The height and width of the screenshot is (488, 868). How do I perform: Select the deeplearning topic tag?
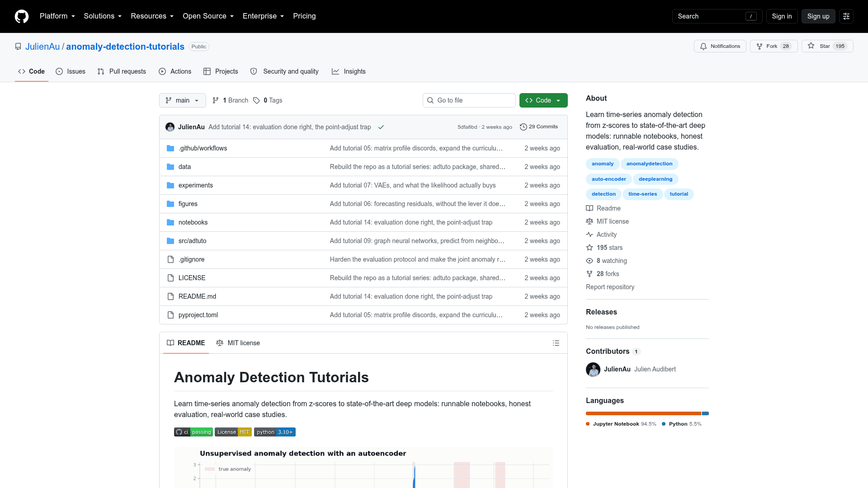656,179
